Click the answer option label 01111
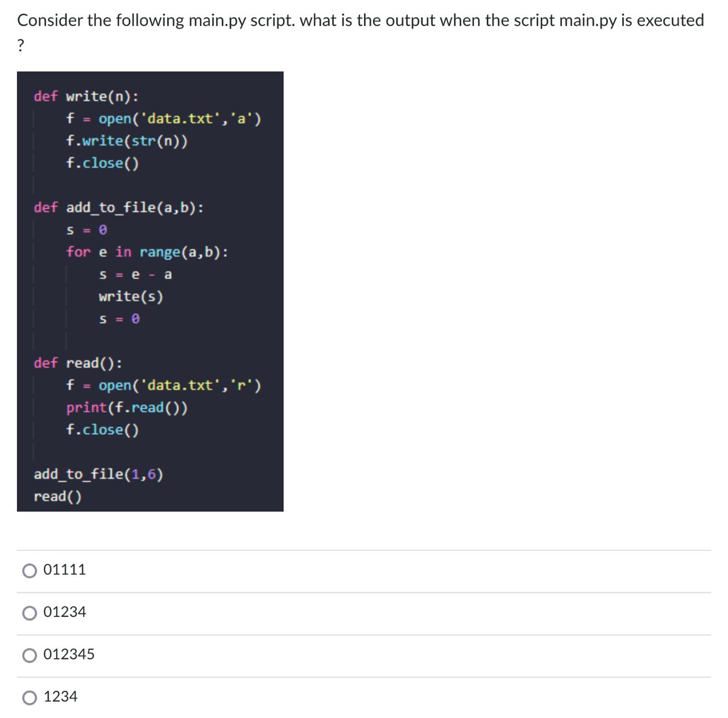Viewport: 728px width, 718px height. [65, 569]
